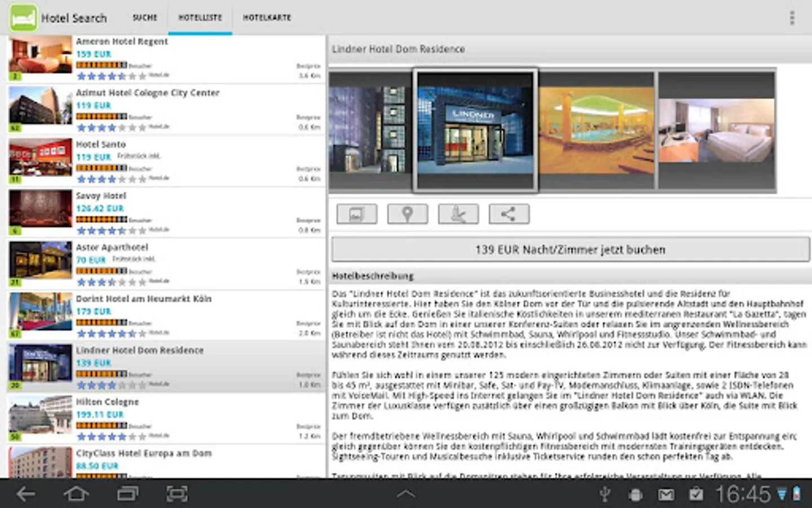Open hotel ratings thumbs-up icon button
Image resolution: width=812 pixels, height=508 pixels.
click(458, 214)
